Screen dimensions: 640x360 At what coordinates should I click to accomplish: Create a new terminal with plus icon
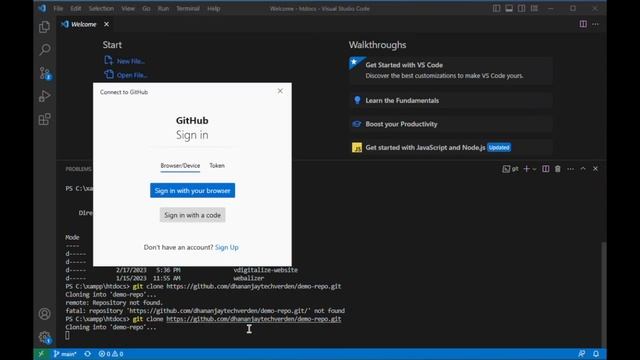tap(526, 169)
